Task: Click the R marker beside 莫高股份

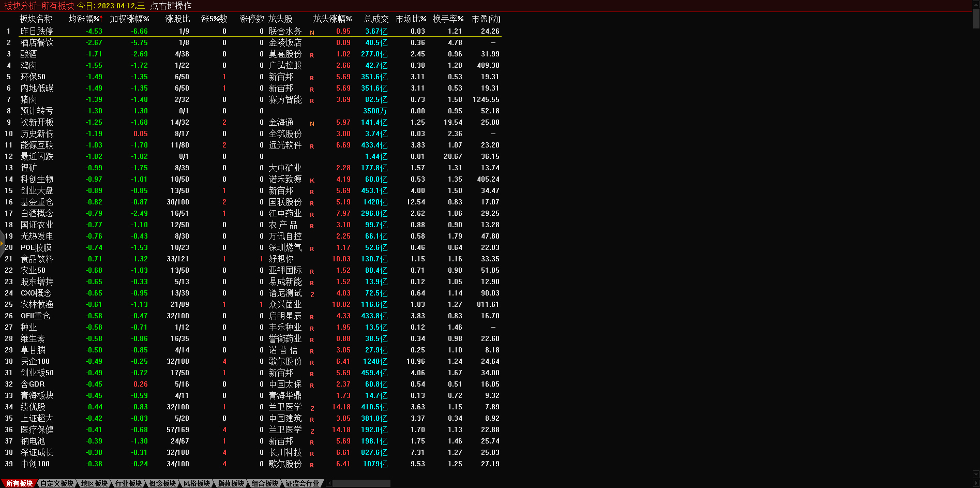Action: click(312, 55)
